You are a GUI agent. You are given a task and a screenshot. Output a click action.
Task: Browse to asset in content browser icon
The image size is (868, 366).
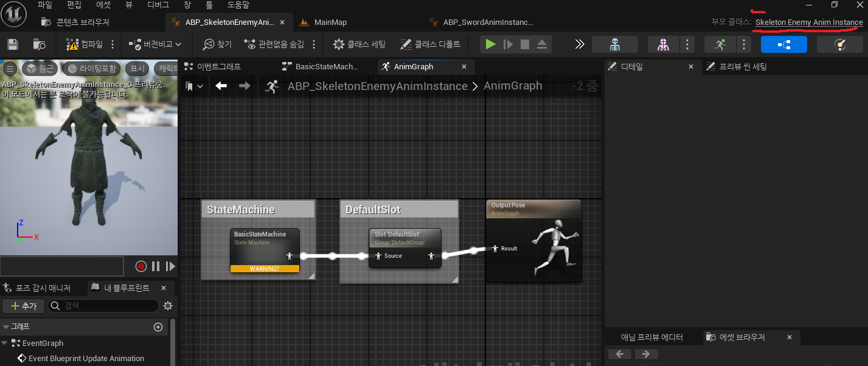click(40, 44)
